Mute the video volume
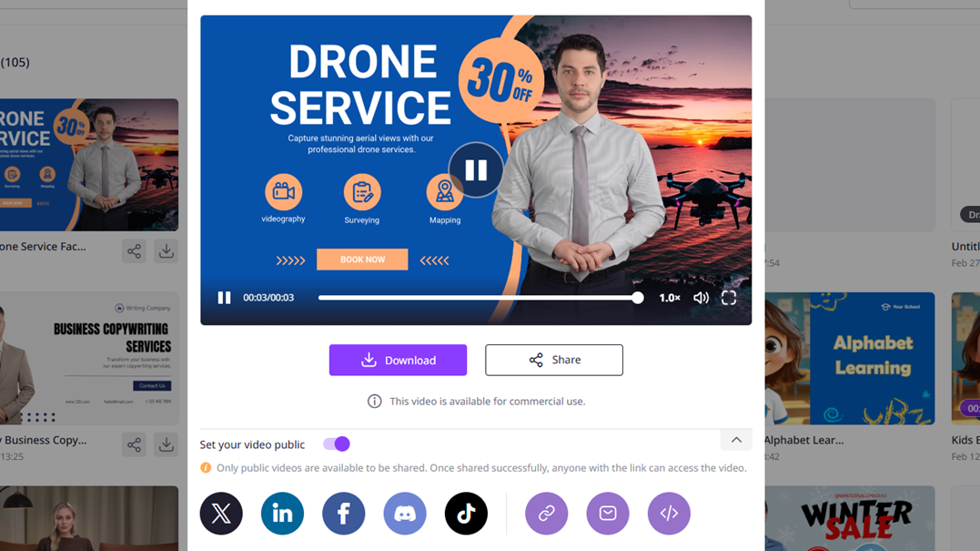 (701, 298)
